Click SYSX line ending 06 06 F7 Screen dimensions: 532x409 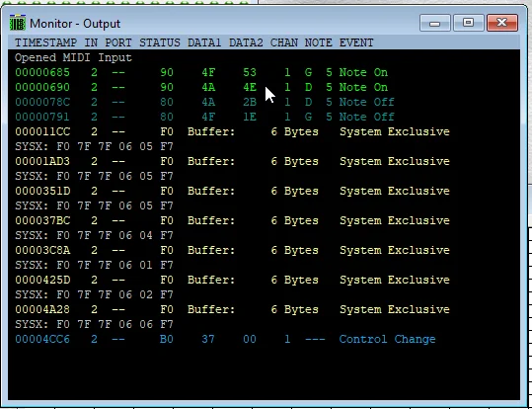(94, 324)
